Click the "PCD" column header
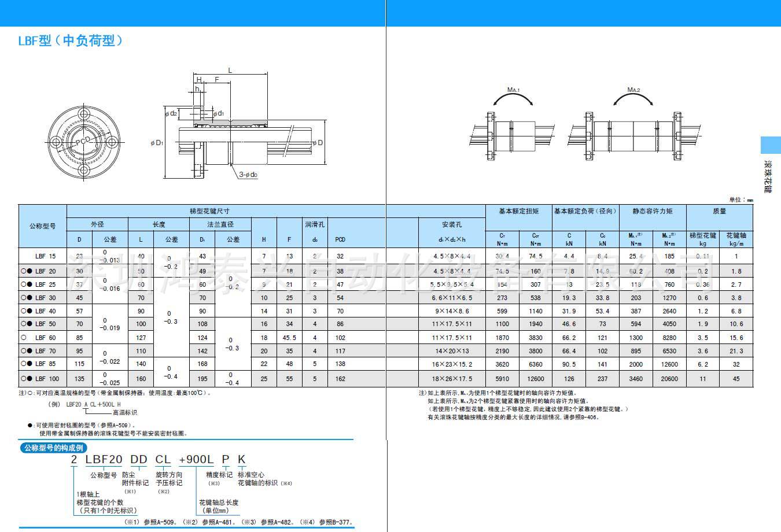Screen dimensions: 781x532 point(340,239)
